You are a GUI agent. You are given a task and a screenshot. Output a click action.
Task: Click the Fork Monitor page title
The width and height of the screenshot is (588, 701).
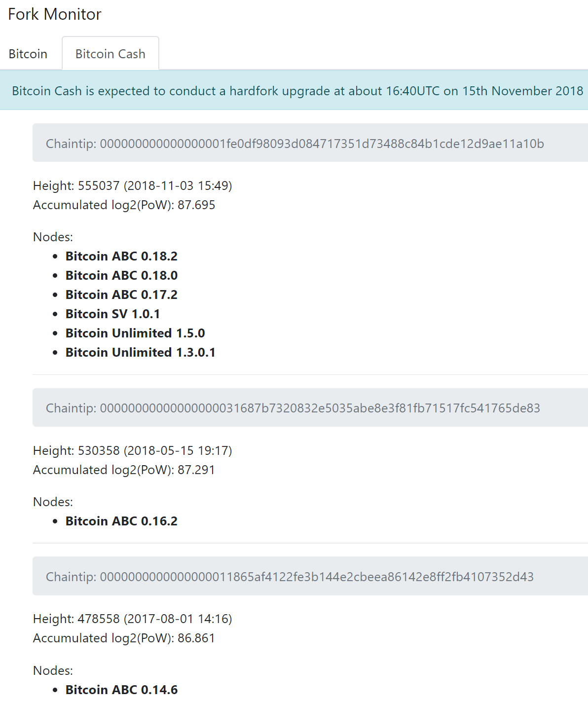55,14
